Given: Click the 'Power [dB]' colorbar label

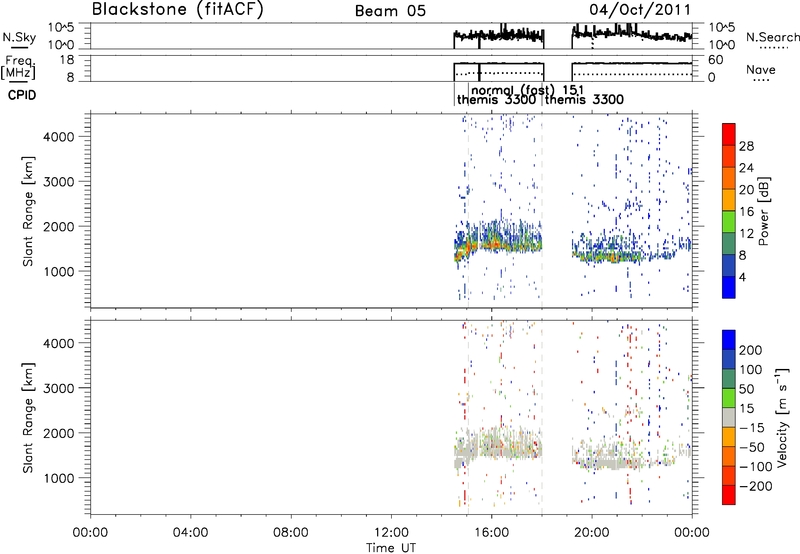Looking at the screenshot, I should [763, 211].
